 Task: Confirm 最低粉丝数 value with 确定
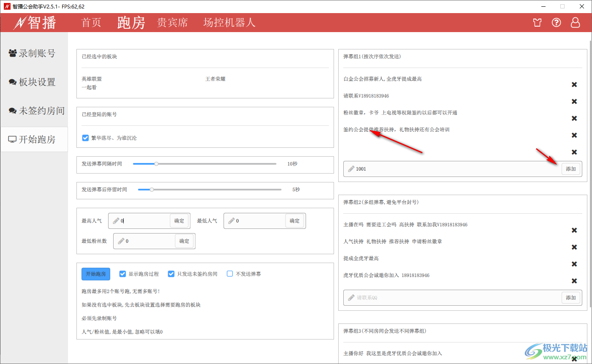click(185, 241)
